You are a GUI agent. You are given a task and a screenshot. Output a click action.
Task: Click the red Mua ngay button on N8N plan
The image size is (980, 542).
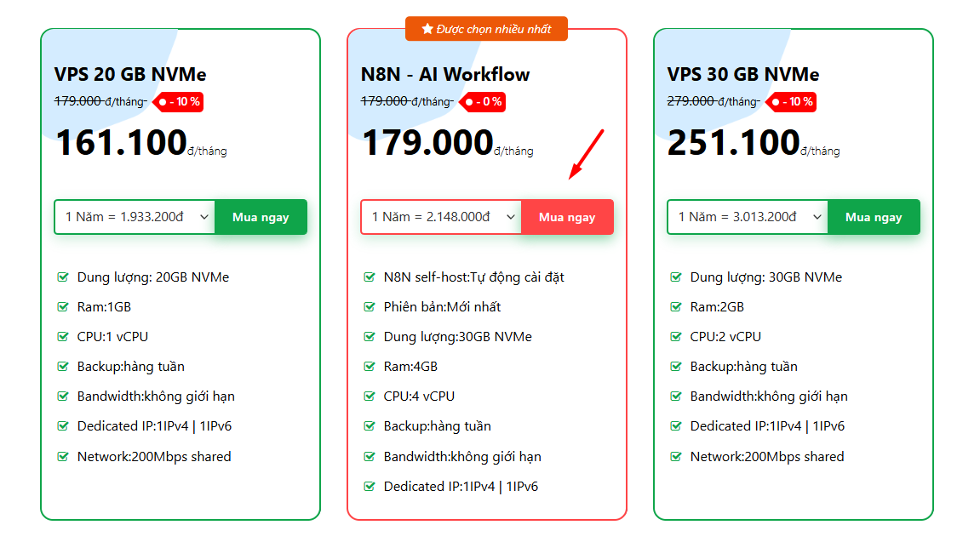[567, 216]
